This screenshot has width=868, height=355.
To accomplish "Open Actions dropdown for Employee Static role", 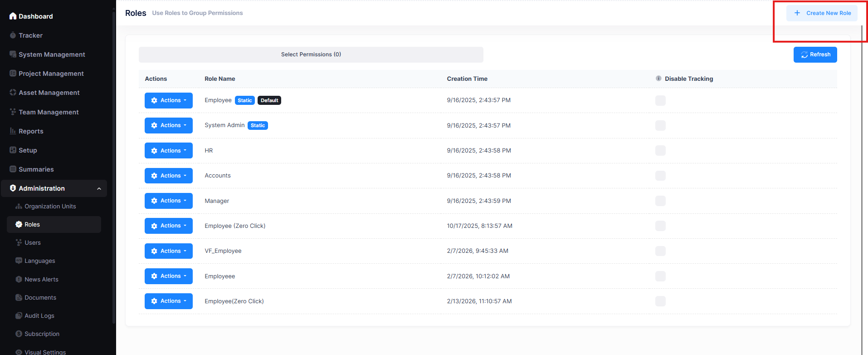I will coord(169,100).
